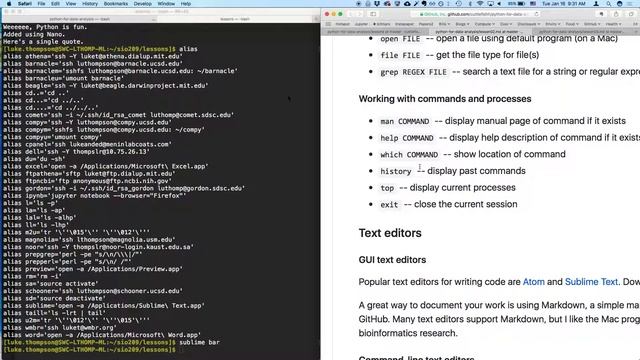Click the alias excel line in Terminal
640x360 pixels.
[x=106, y=167]
